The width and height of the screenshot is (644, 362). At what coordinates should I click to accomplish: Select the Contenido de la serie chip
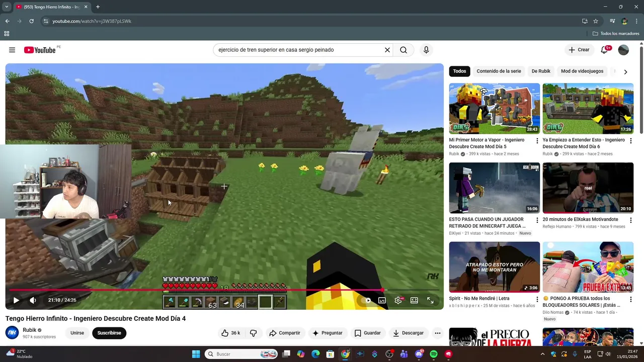click(x=499, y=71)
